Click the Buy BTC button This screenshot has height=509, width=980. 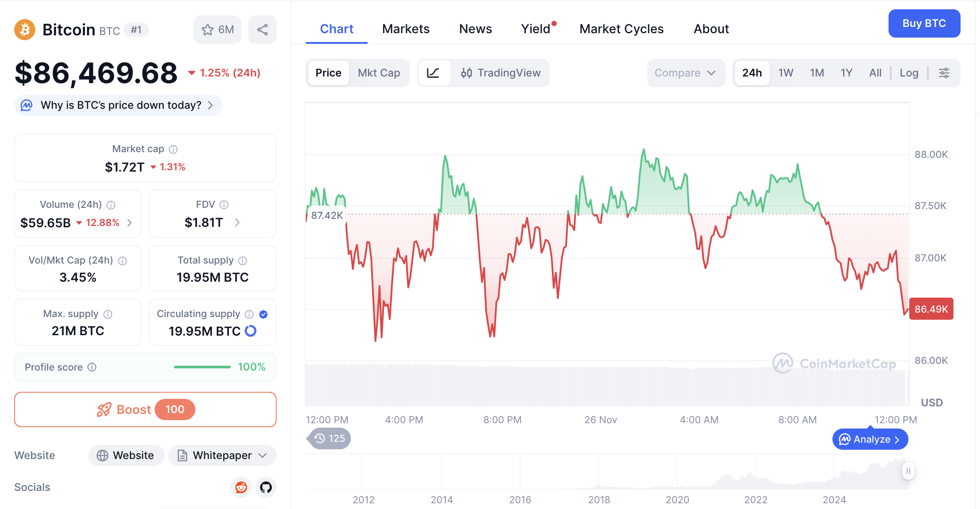(x=924, y=23)
